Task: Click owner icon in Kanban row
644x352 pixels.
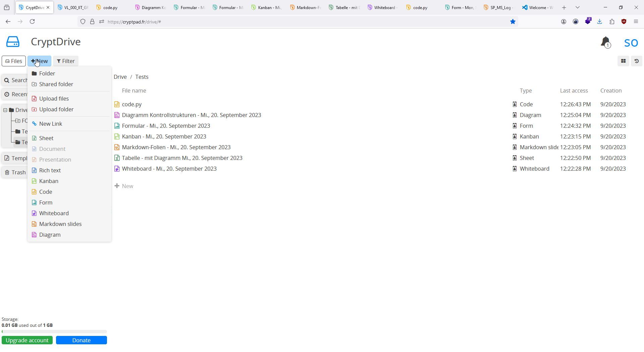Action: pos(515,137)
